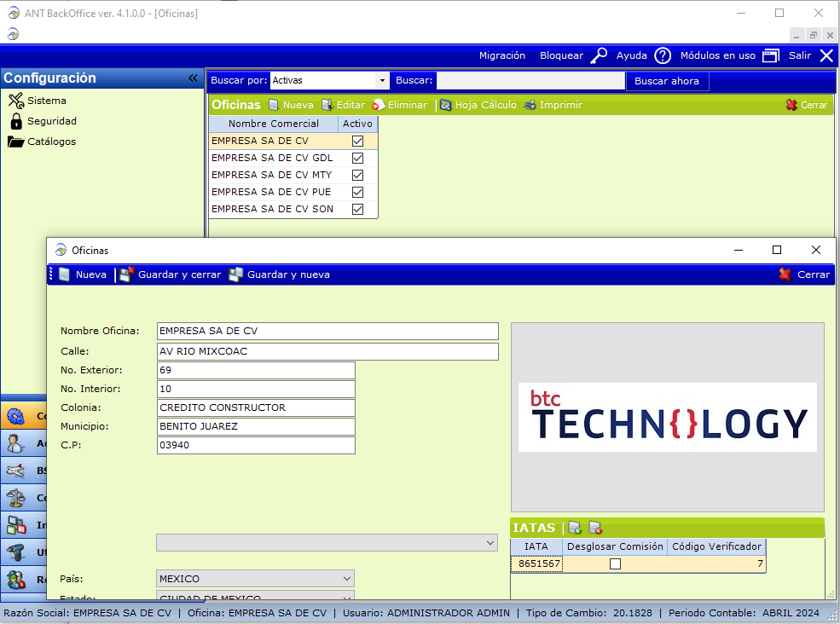Click the Nombre Oficina text field
The width and height of the screenshot is (840, 624).
[327, 331]
